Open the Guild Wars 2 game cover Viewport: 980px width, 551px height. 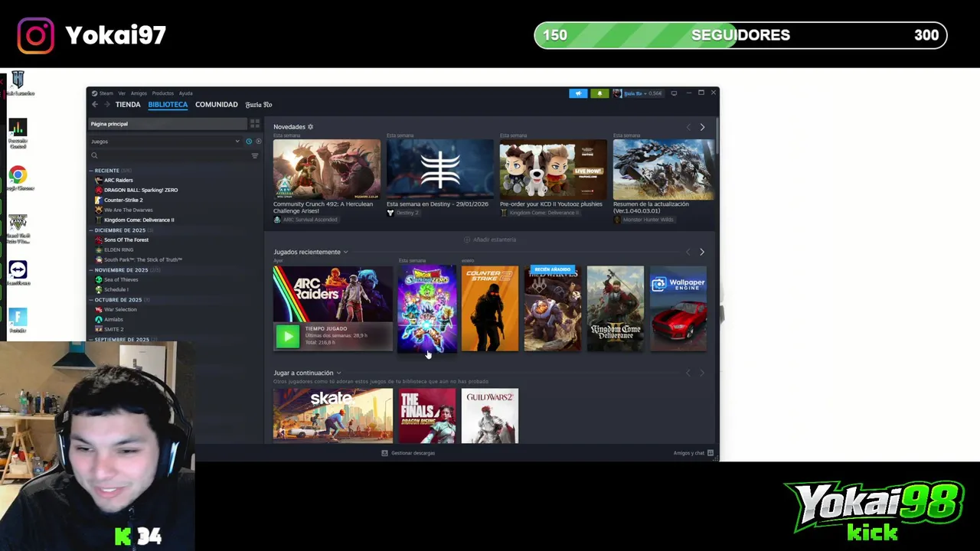tap(490, 416)
